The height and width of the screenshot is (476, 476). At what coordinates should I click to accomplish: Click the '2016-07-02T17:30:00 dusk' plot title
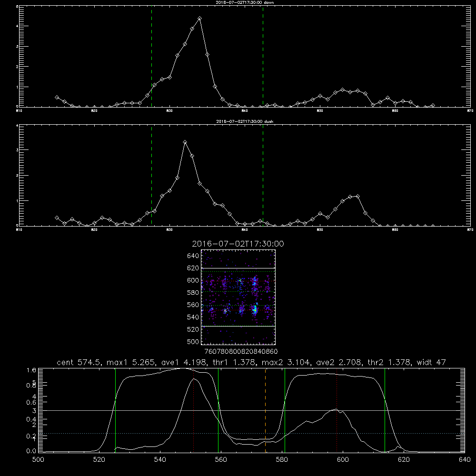pyautogui.click(x=245, y=121)
